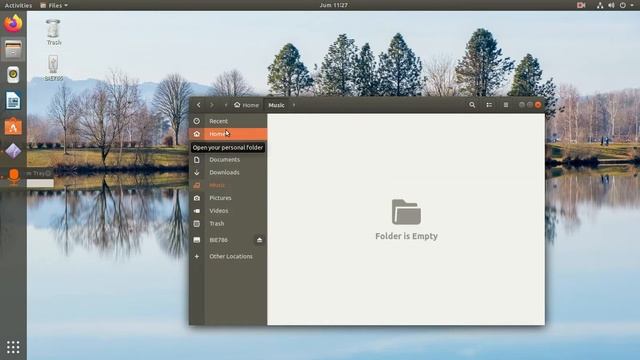The width and height of the screenshot is (640, 360).
Task: Open Ubuntu Software from the dock
Action: point(13,126)
